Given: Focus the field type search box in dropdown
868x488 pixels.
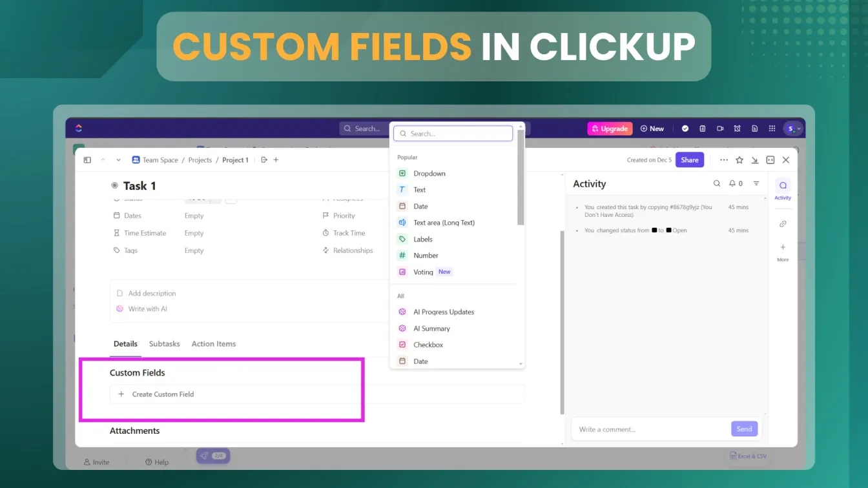Looking at the screenshot, I should (453, 134).
